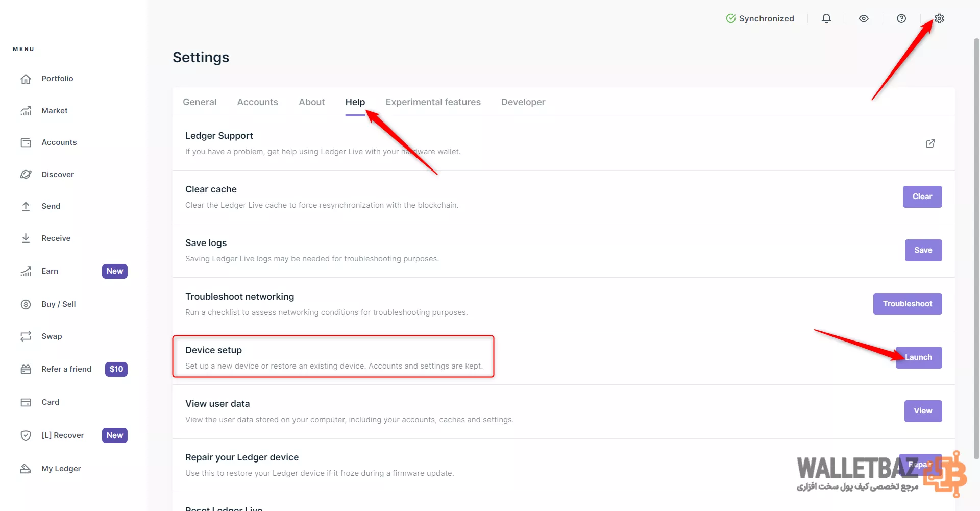This screenshot has height=511, width=980.
Task: Click the Device setup heading
Action: point(213,350)
